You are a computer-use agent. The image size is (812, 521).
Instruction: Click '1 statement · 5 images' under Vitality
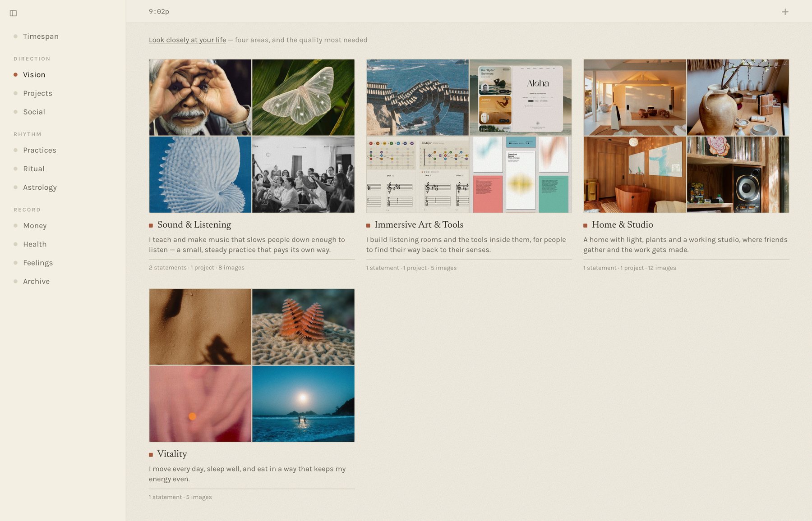180,497
